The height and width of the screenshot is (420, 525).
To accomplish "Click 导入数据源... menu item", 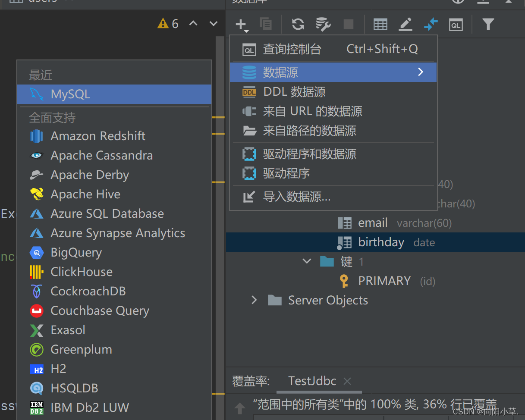I will (x=333, y=197).
